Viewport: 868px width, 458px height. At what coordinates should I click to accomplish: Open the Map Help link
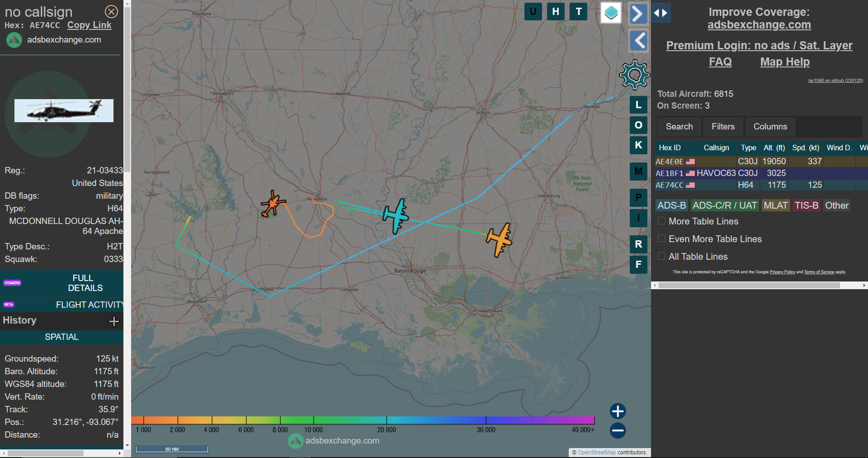[785, 62]
